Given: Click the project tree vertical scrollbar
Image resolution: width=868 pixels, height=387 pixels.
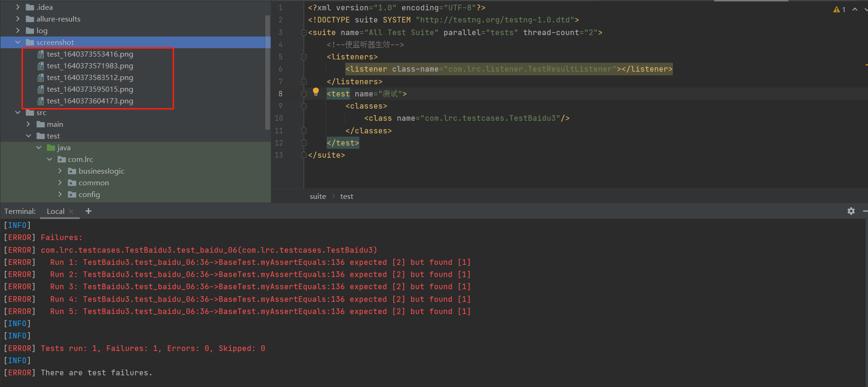Looking at the screenshot, I should click(x=268, y=73).
